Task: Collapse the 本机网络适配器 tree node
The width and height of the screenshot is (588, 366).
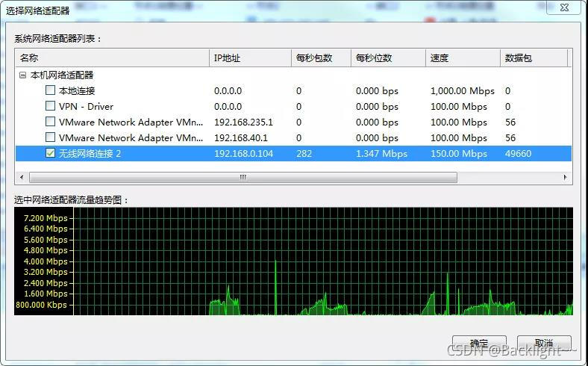Action: [23, 75]
